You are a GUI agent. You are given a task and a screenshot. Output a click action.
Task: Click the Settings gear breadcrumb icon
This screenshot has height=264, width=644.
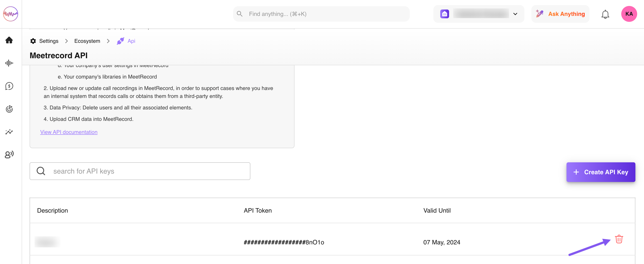point(33,41)
